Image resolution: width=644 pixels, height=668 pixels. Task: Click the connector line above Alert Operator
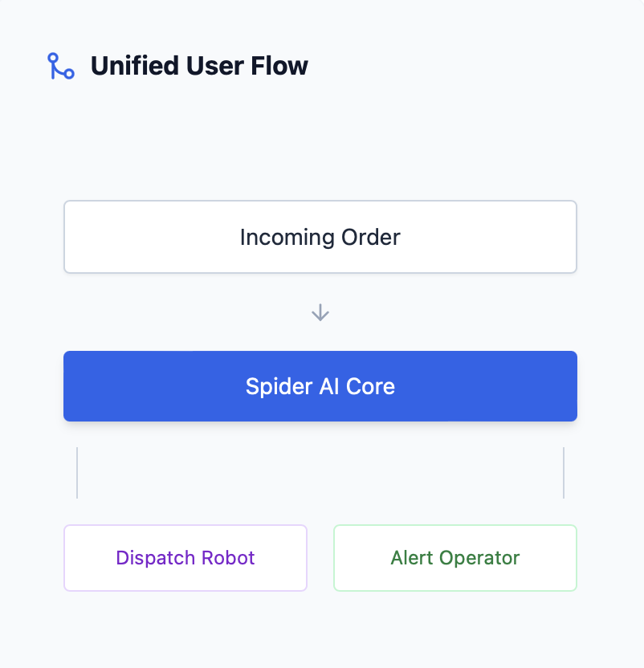tap(564, 473)
